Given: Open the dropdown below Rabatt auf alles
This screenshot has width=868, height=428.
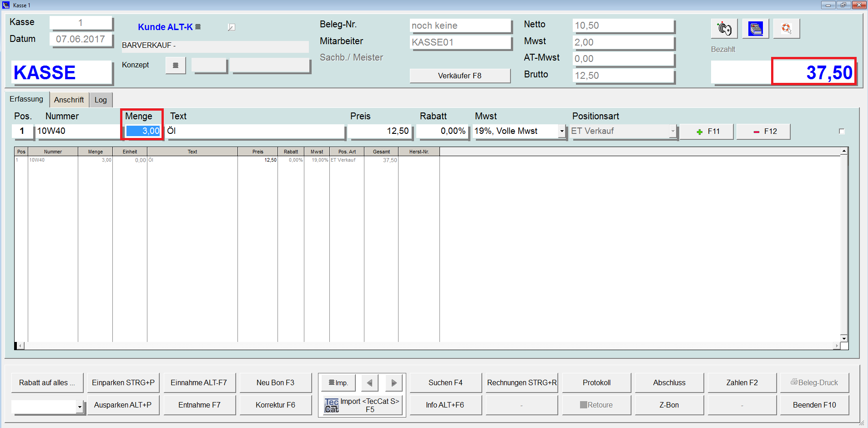Looking at the screenshot, I should [x=80, y=407].
